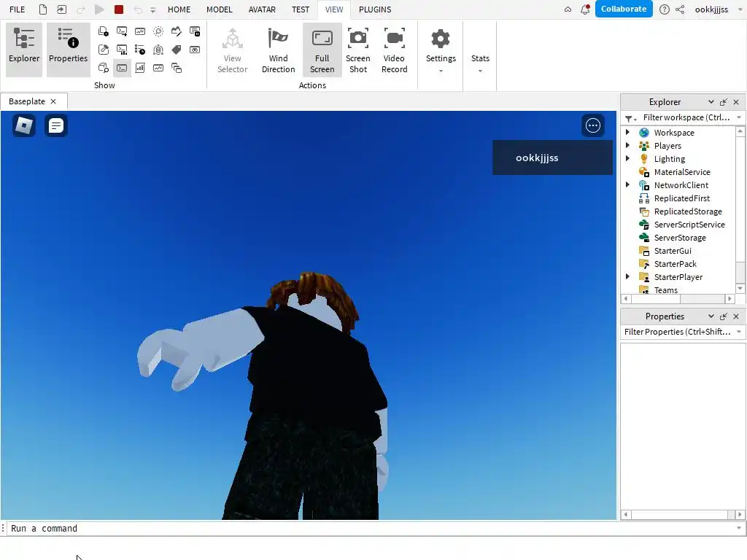Select ServerScriptService in the Explorer
Screen dimensions: 747x560
click(689, 225)
